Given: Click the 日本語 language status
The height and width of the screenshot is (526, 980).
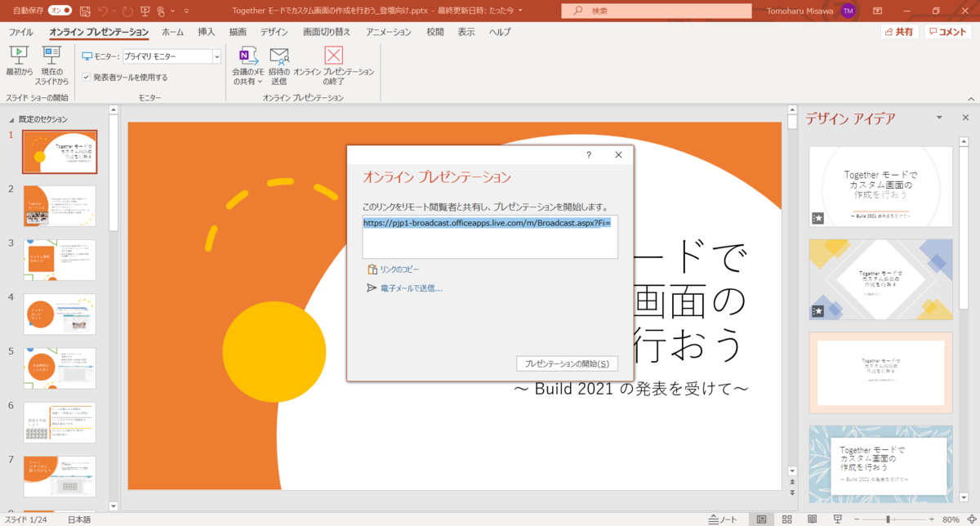Looking at the screenshot, I should (x=79, y=519).
